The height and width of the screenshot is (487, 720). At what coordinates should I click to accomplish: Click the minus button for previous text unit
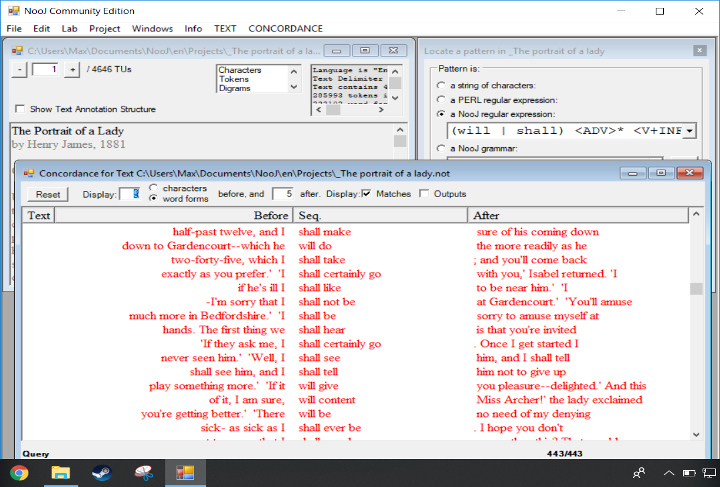click(21, 69)
